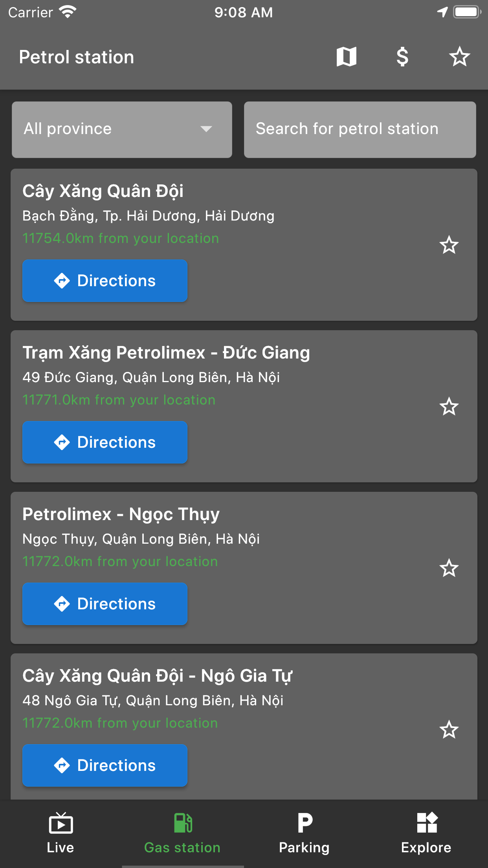Favorite Cây Xăng Quân Đội station in Hải Dương

click(449, 245)
